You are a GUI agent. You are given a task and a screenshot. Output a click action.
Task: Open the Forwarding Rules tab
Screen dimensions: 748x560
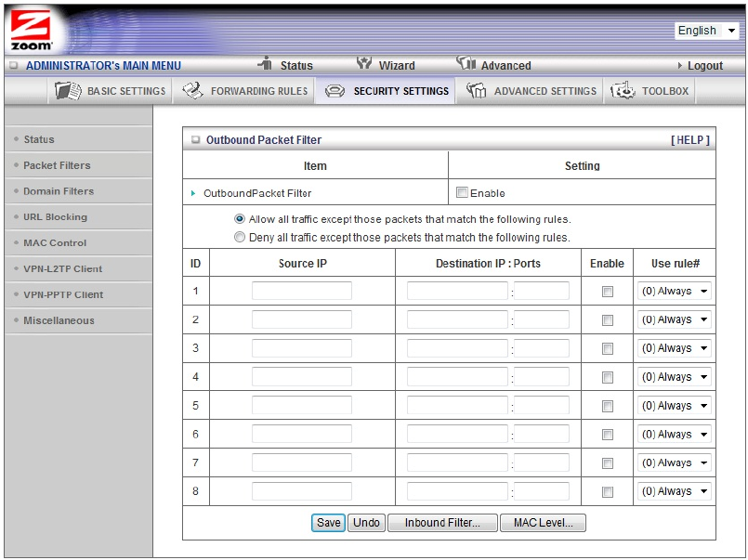[x=243, y=91]
